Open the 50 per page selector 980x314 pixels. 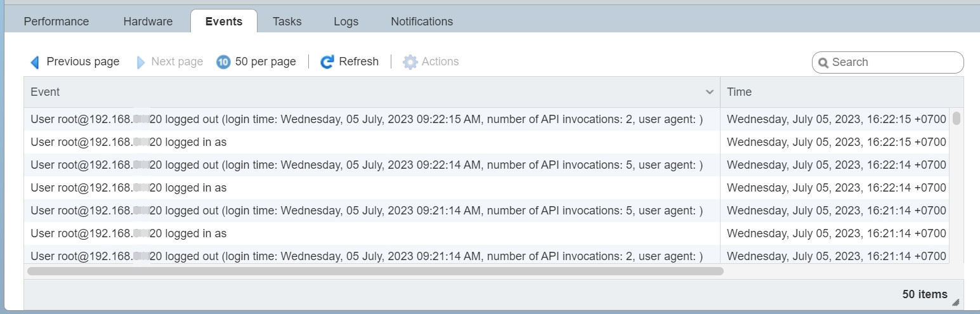tap(265, 62)
